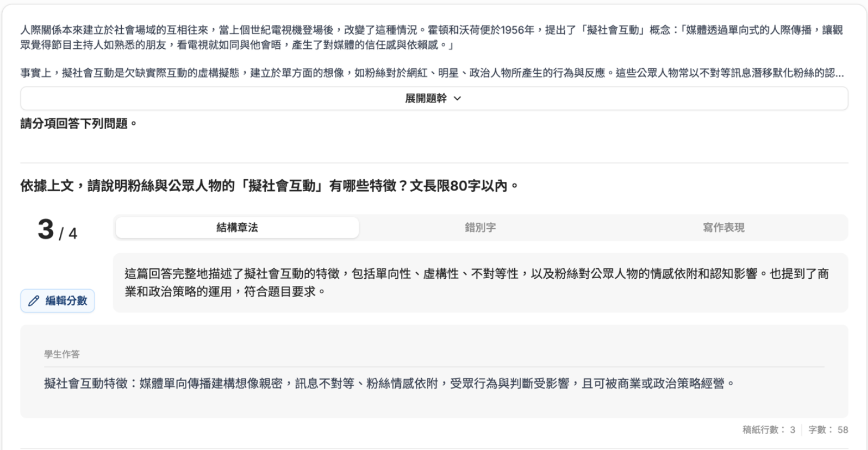Select the 結構章法 tab
Screen dimensions: 868x450
pos(237,228)
